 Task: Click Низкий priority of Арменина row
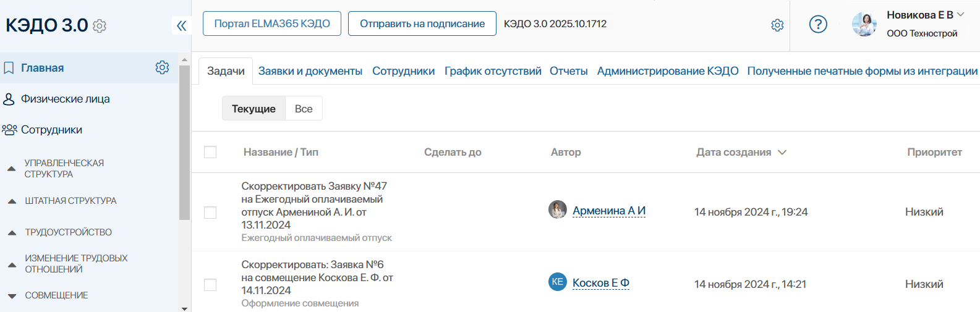[924, 212]
